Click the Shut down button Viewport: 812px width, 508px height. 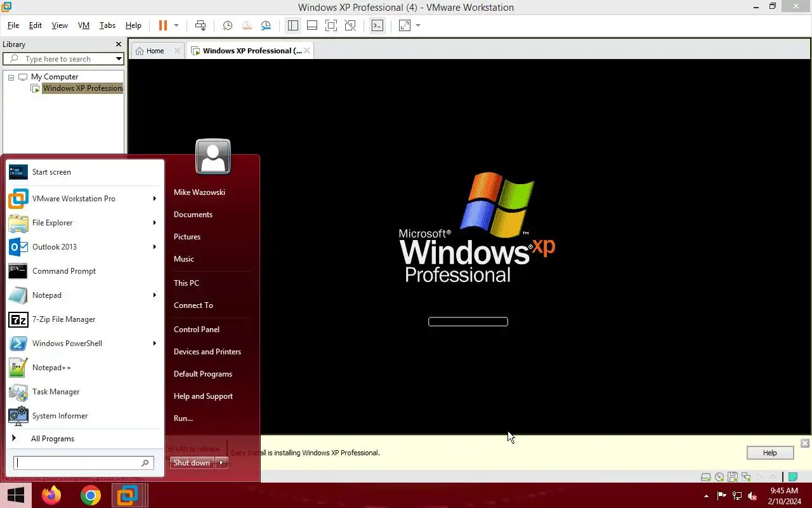[x=192, y=463]
